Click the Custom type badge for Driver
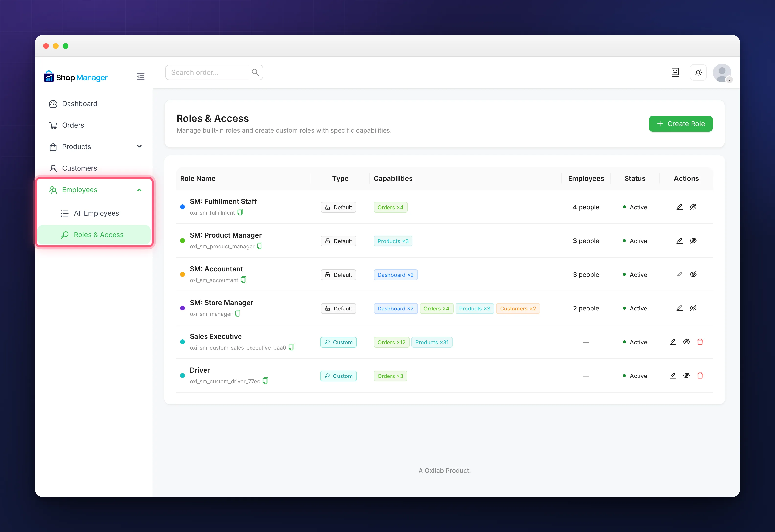This screenshot has height=532, width=775. (338, 376)
